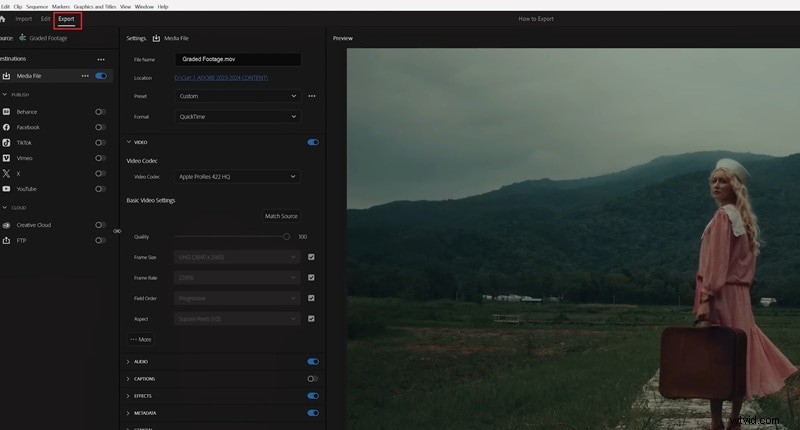800x430 pixels.
Task: Click the Creative Cloud icon
Action: pyautogui.click(x=6, y=225)
